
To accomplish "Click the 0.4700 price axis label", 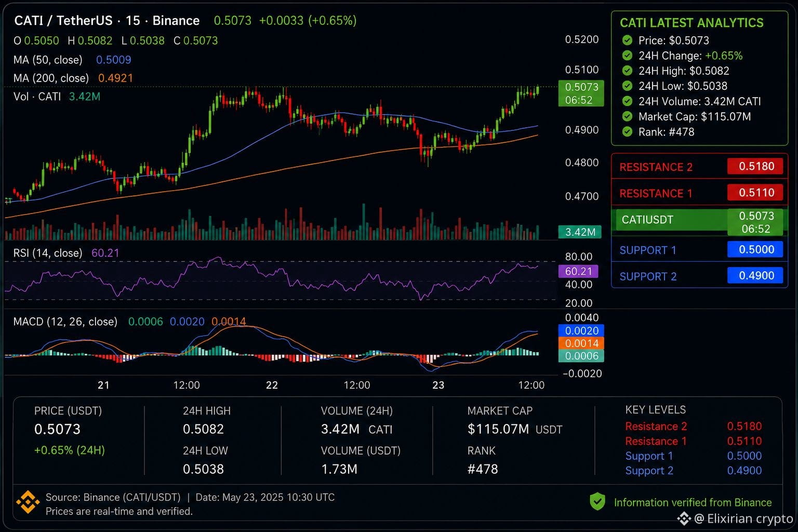I will click(582, 196).
